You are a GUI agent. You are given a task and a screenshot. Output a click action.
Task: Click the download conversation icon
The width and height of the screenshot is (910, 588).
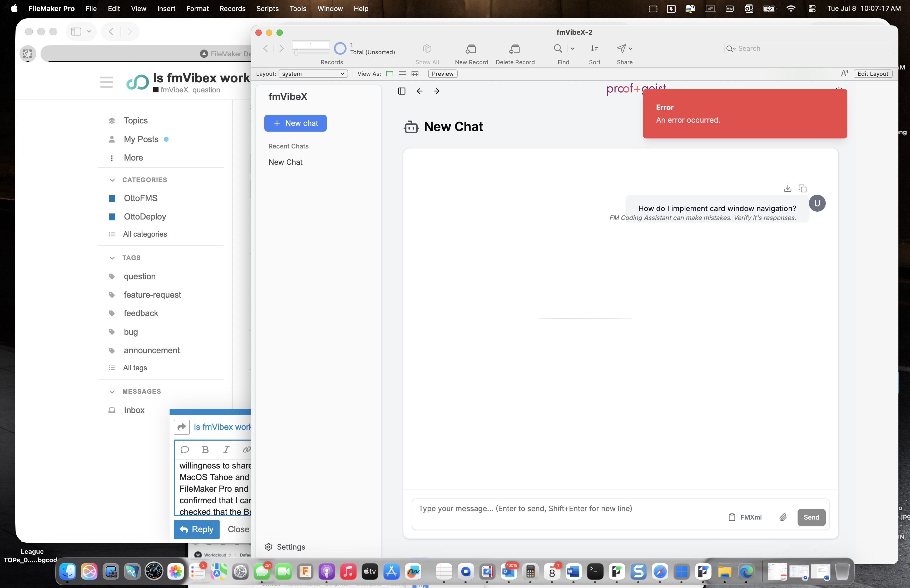(787, 188)
